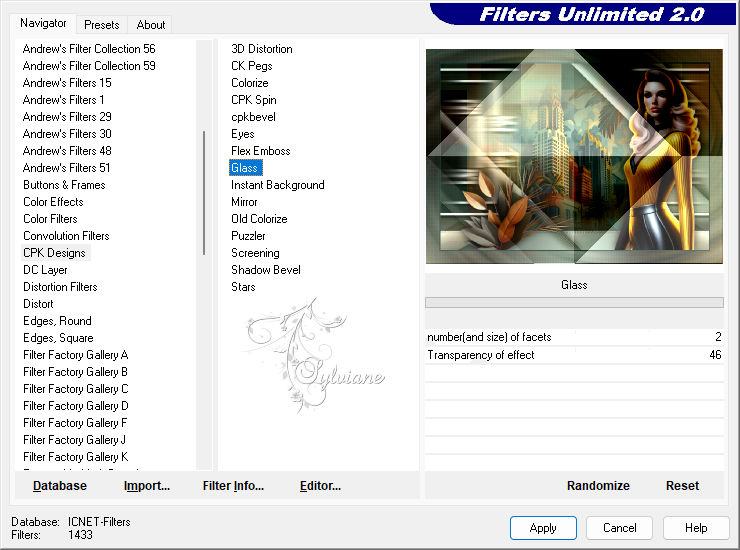The image size is (740, 550).
Task: Reset the filter parameters
Action: (x=682, y=486)
